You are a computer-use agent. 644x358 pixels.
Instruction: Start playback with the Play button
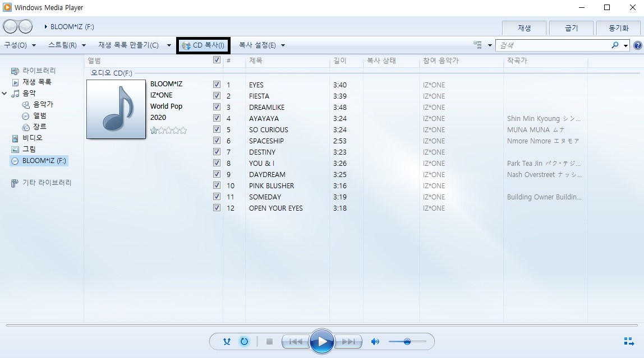tap(321, 341)
